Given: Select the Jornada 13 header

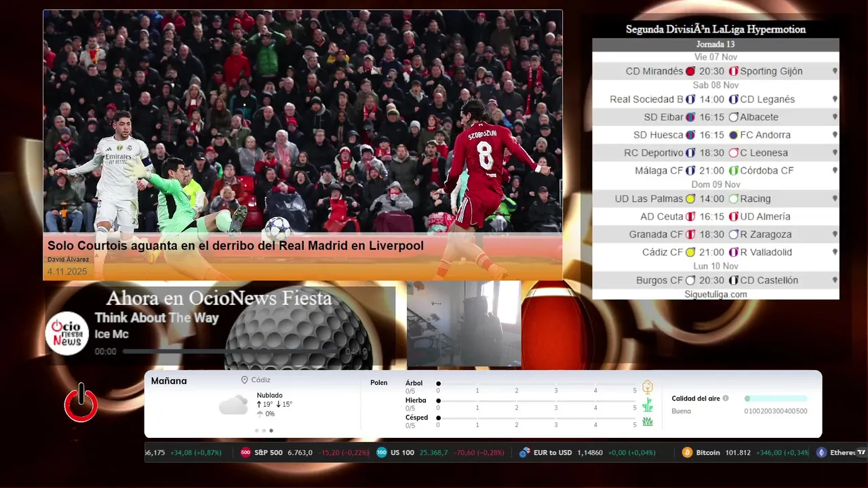Looking at the screenshot, I should [715, 45].
